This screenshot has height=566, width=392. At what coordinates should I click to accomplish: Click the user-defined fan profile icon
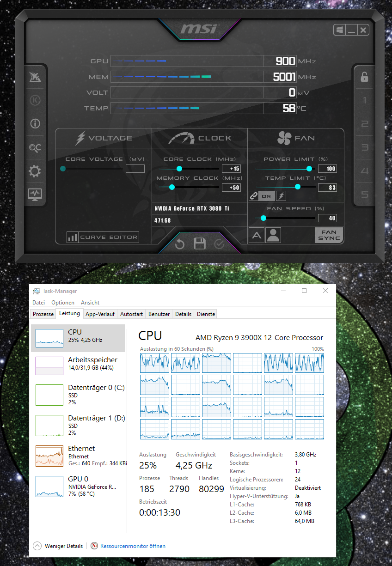click(x=273, y=236)
